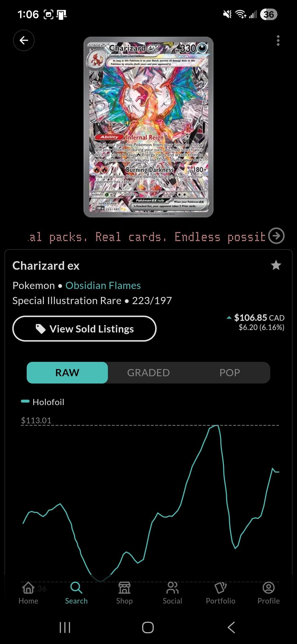
Task: Open the Social people icon
Action: click(172, 588)
